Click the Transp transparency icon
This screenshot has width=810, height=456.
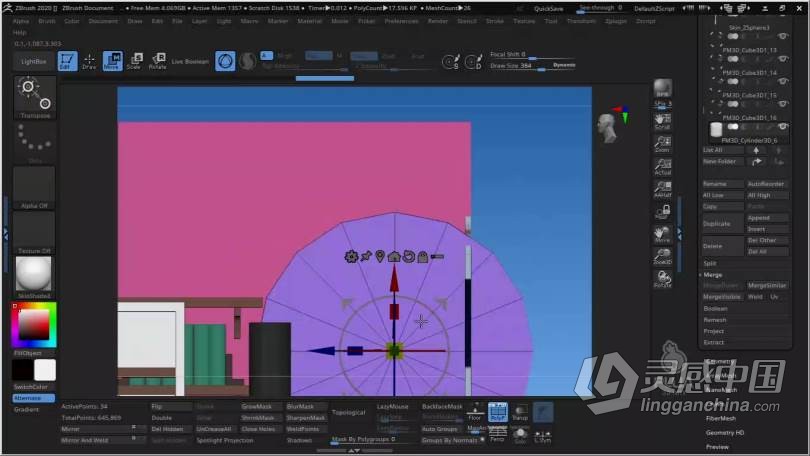(520, 412)
